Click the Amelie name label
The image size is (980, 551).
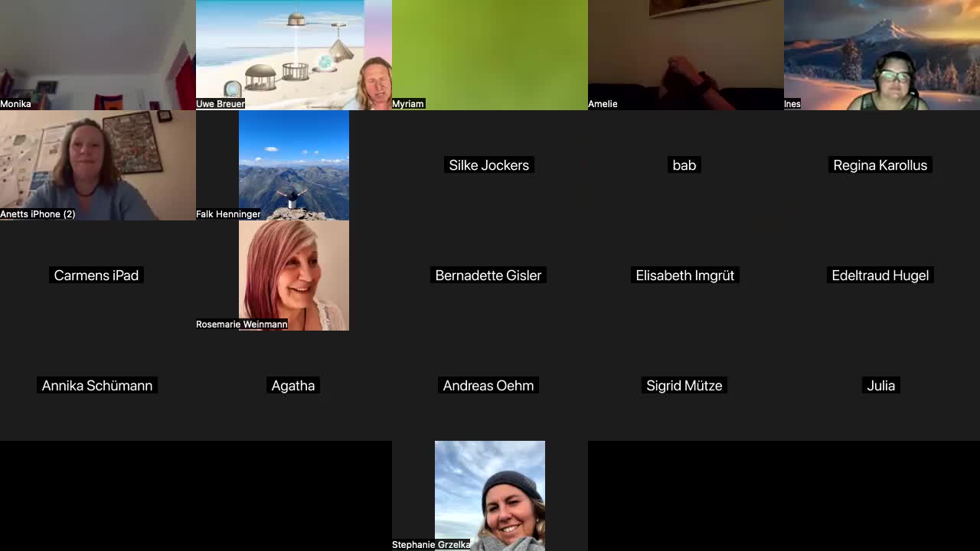coord(603,104)
